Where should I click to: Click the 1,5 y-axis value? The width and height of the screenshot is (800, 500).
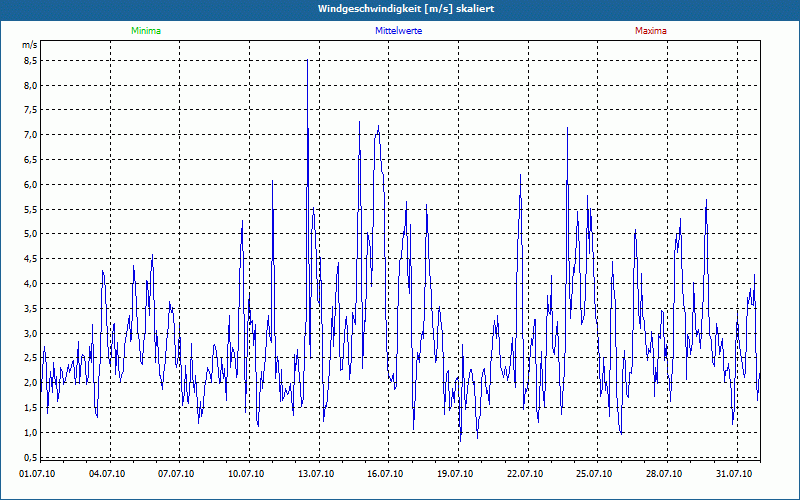[31, 407]
